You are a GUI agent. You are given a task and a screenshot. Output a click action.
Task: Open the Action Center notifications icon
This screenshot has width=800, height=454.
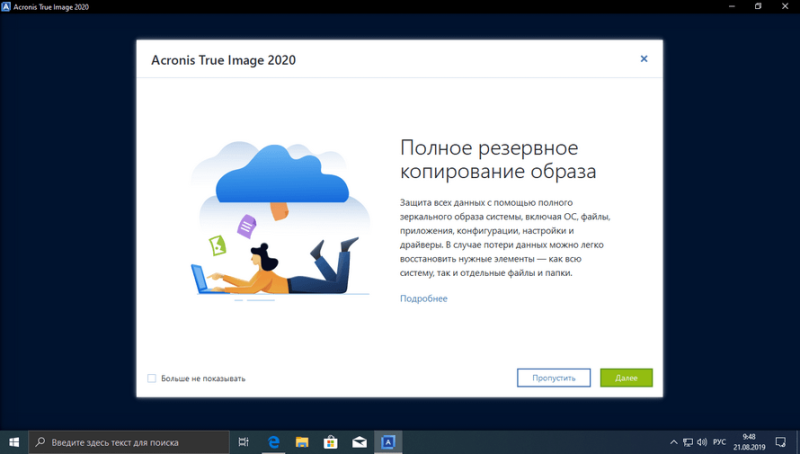pos(781,442)
